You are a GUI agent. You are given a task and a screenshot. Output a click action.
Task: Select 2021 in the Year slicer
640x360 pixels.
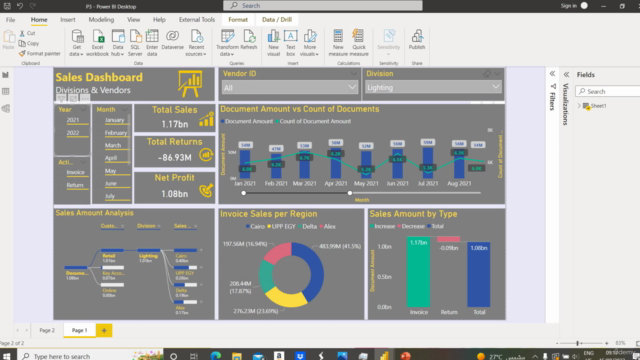click(x=73, y=120)
